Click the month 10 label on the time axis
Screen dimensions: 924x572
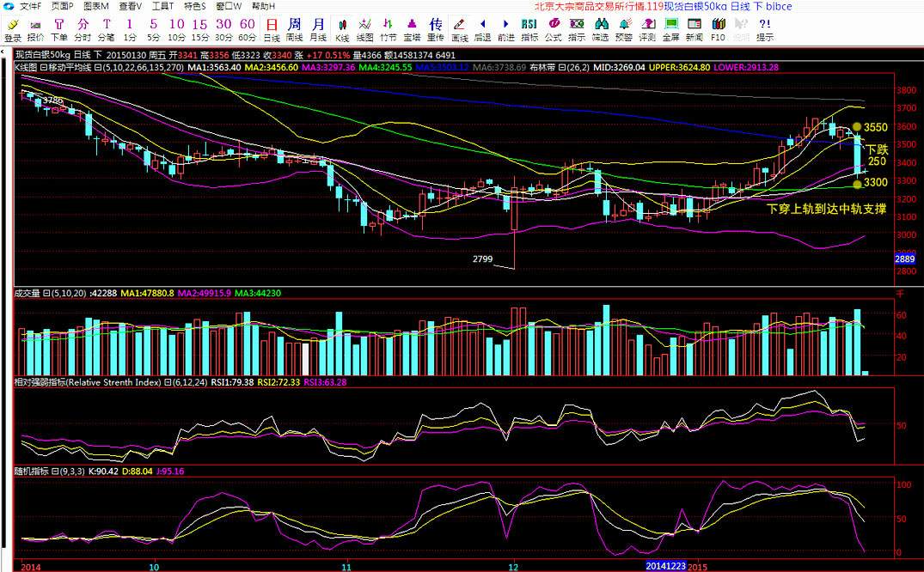(154, 567)
